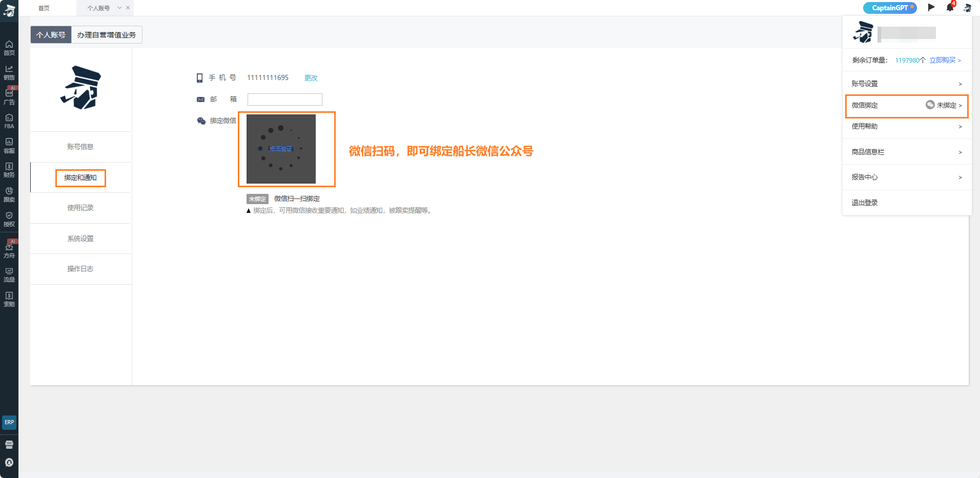
Task: Click 立即购买 link in user panel
Action: 945,61
